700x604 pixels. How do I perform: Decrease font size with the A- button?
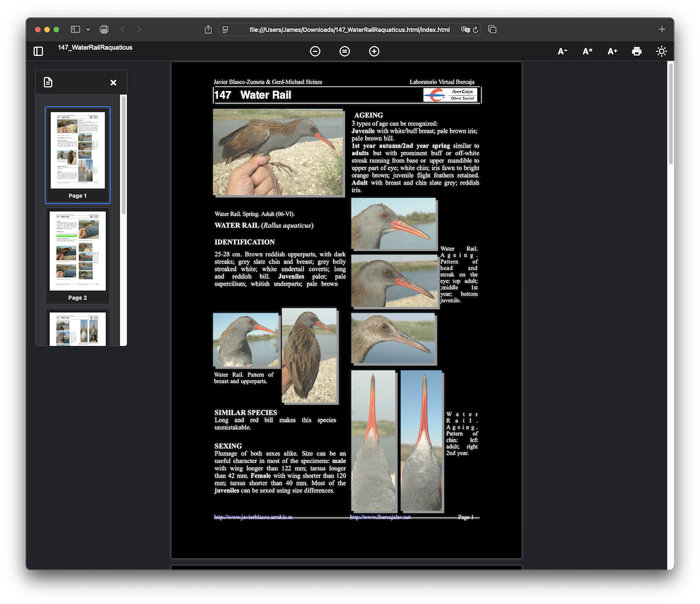pos(563,51)
